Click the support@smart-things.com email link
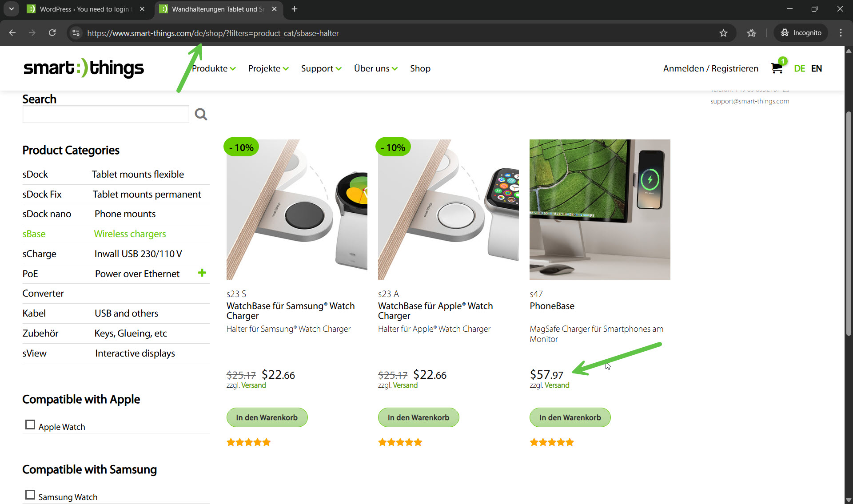The width and height of the screenshot is (853, 504). coord(749,101)
